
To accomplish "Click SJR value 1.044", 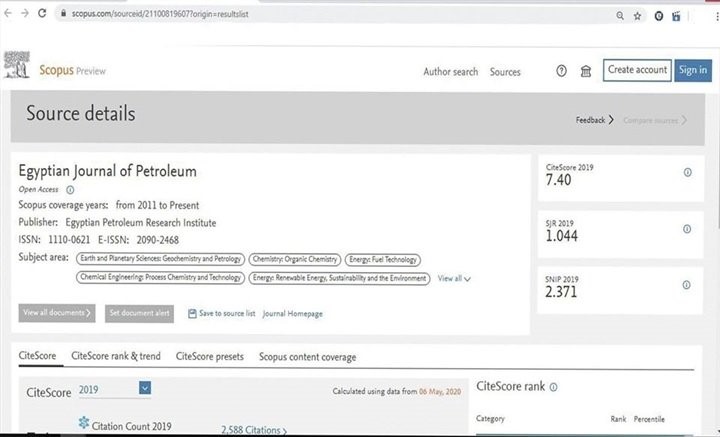I will click(562, 236).
